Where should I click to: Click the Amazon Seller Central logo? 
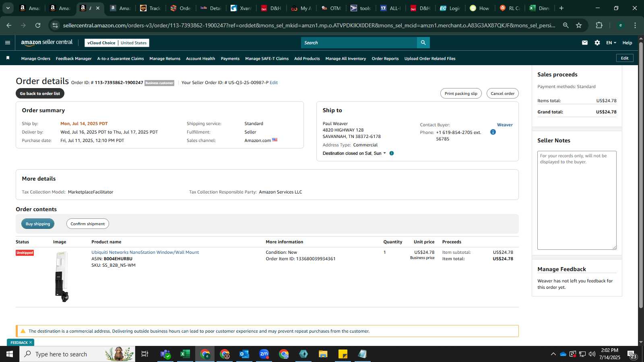click(x=47, y=42)
